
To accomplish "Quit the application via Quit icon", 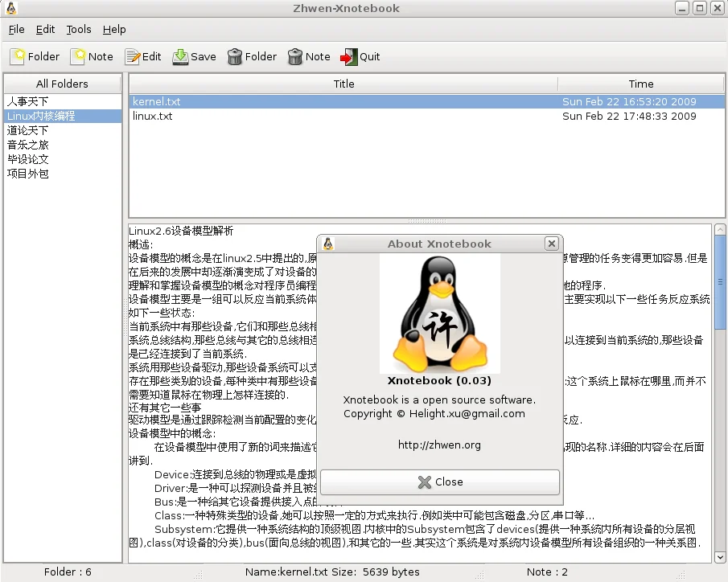I will tap(348, 56).
